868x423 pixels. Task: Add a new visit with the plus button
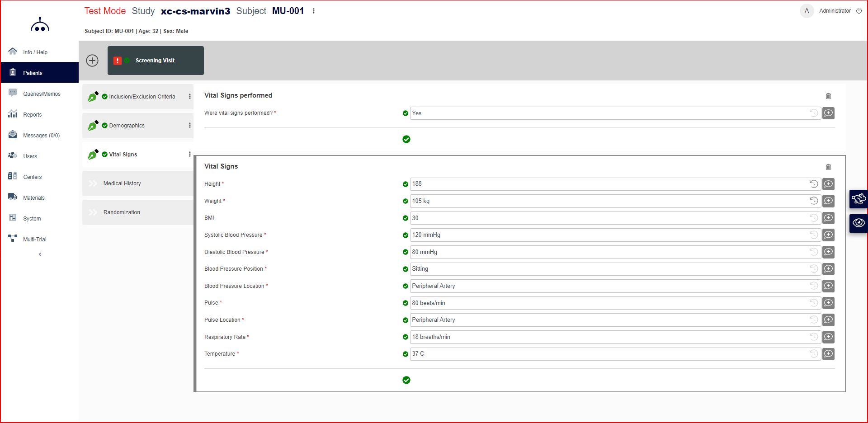pyautogui.click(x=92, y=60)
